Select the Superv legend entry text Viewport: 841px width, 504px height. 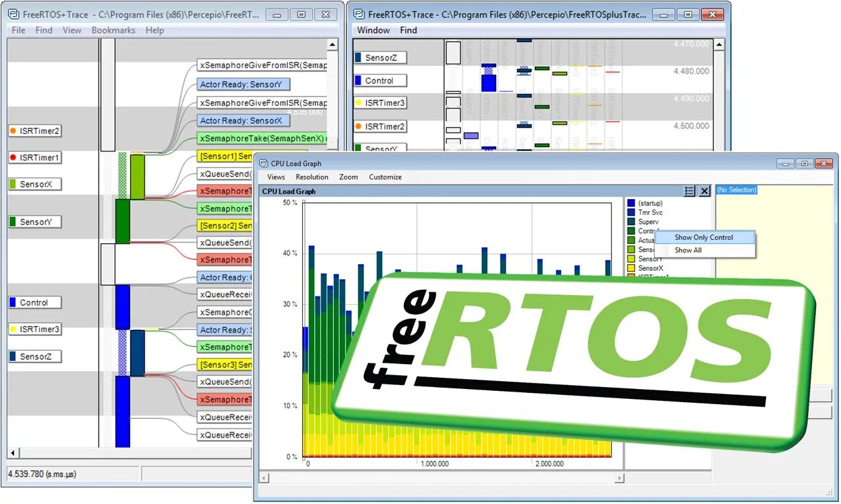click(648, 221)
